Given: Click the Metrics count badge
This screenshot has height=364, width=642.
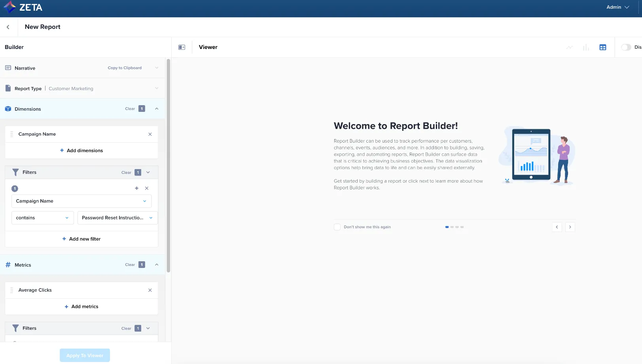Looking at the screenshot, I should (x=142, y=265).
